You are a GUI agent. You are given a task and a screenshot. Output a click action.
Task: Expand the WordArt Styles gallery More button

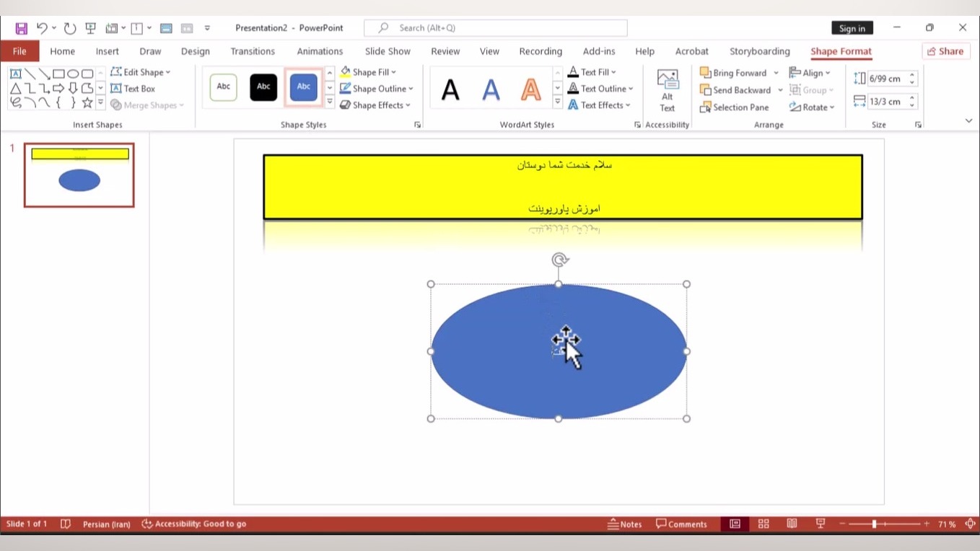558,103
